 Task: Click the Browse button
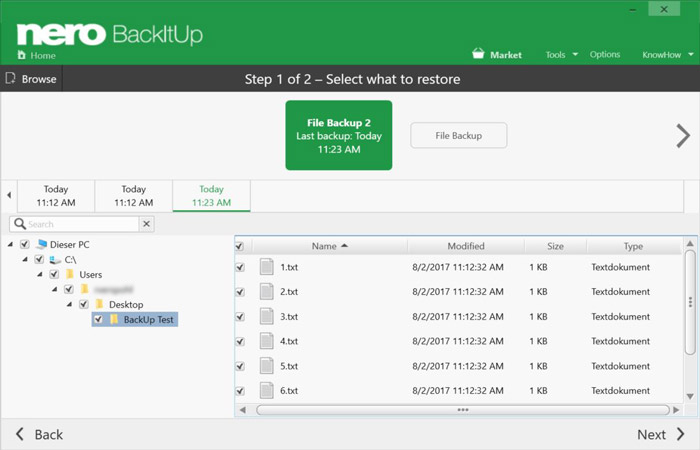click(31, 79)
